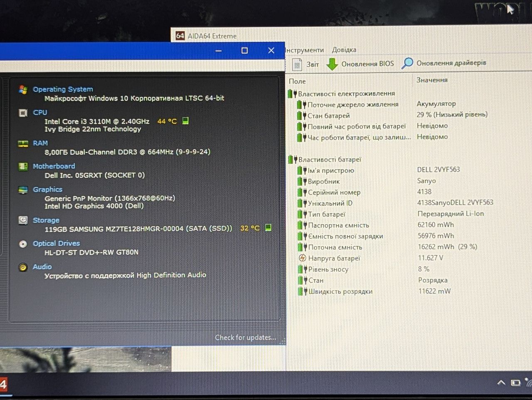Click the battery icon next to Швидкість розрядки
Image resolution: width=532 pixels, height=400 pixels.
pos(303,291)
